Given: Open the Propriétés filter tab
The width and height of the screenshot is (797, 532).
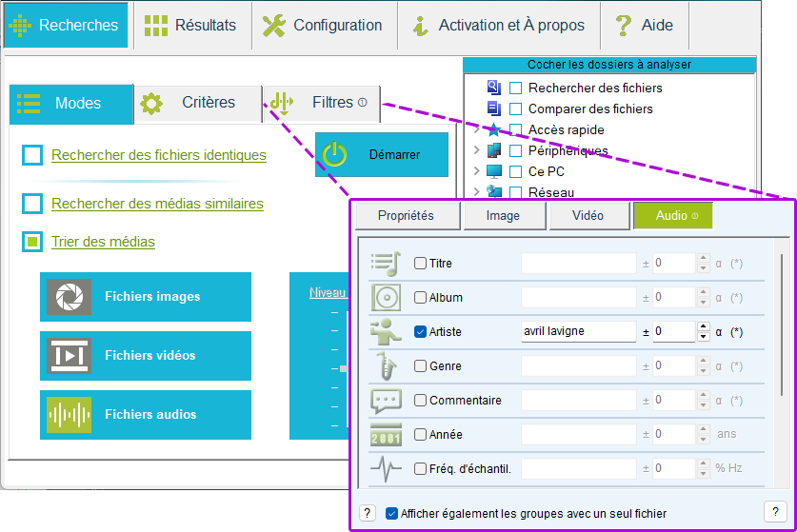Looking at the screenshot, I should tap(408, 216).
